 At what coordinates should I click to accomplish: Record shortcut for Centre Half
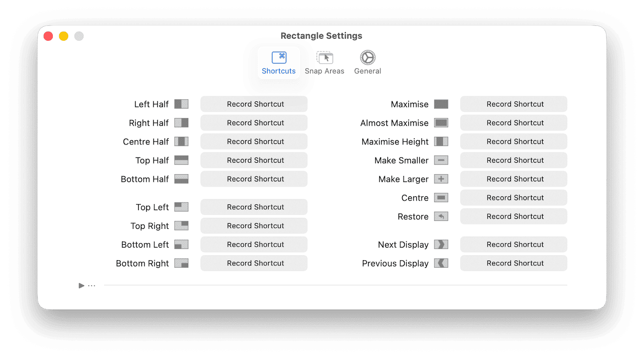[254, 142]
